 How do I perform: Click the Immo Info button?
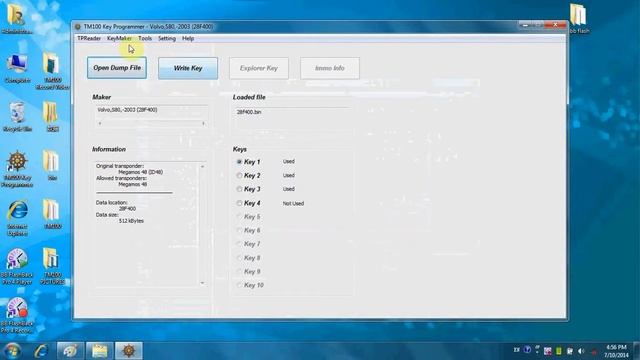point(330,68)
